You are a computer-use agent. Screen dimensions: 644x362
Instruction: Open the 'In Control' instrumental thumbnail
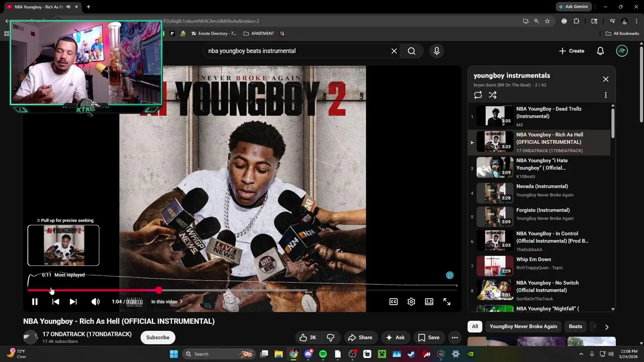click(x=495, y=240)
